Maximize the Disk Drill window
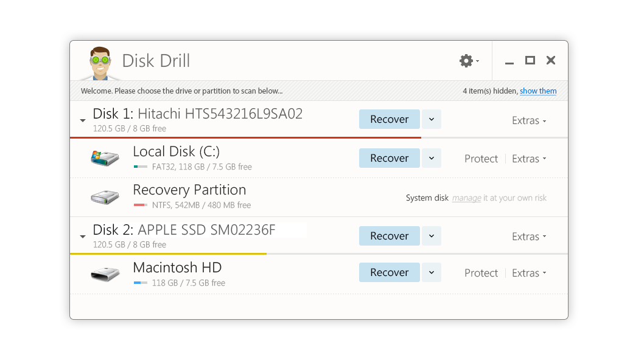 coord(530,61)
